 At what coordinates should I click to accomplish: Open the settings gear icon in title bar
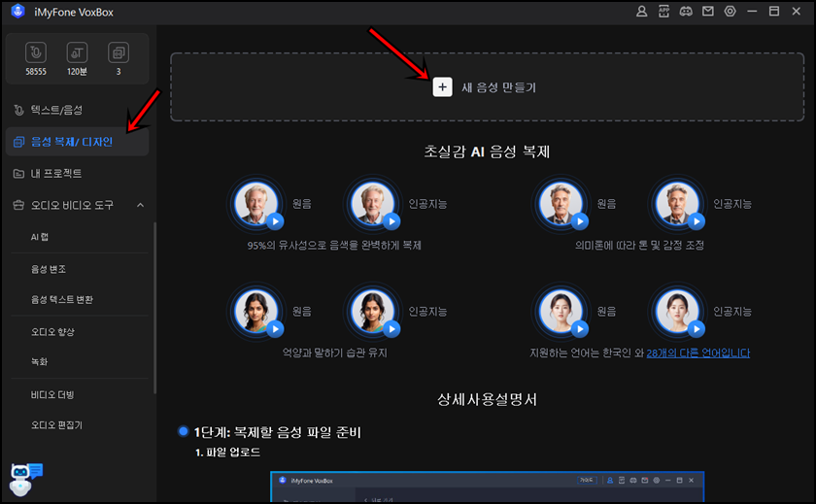(x=731, y=12)
